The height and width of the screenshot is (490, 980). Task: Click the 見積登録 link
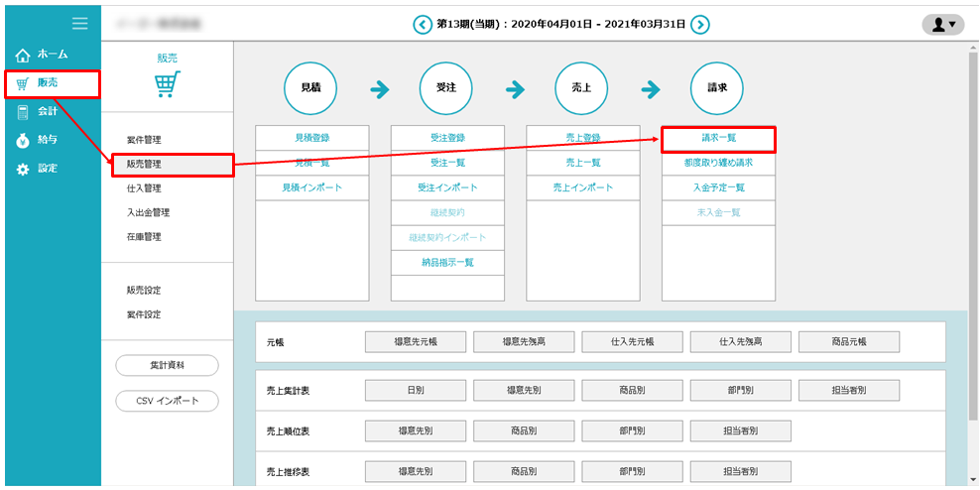coord(311,138)
